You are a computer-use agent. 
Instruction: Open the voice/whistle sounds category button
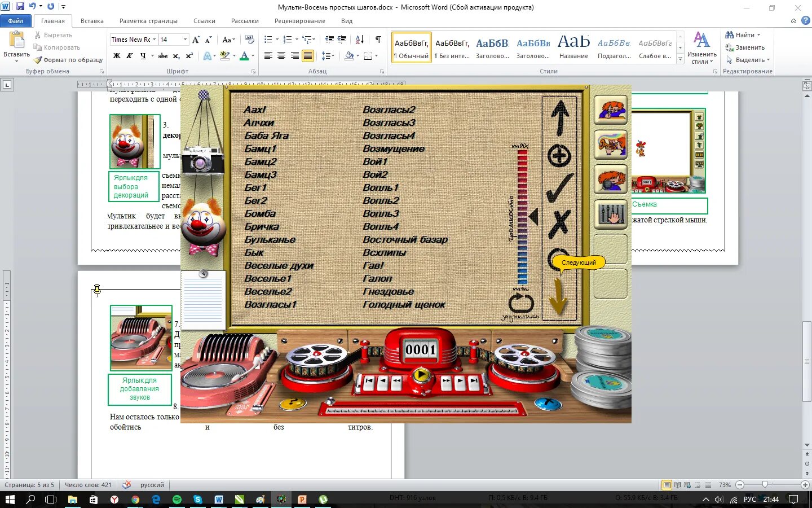click(611, 110)
